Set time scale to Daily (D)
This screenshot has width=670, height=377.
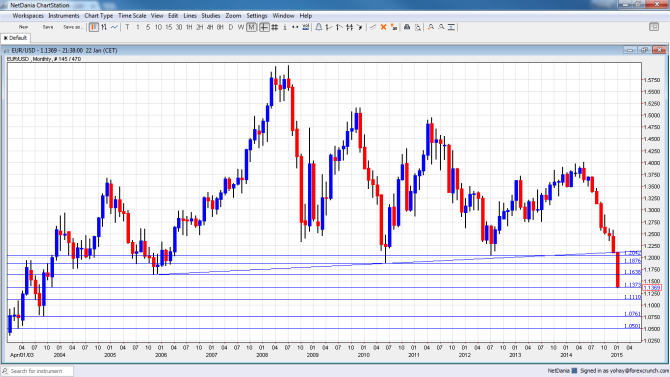pos(231,27)
